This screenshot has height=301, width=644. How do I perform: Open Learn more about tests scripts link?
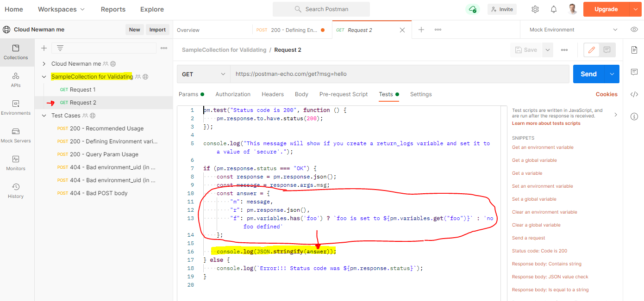click(546, 123)
